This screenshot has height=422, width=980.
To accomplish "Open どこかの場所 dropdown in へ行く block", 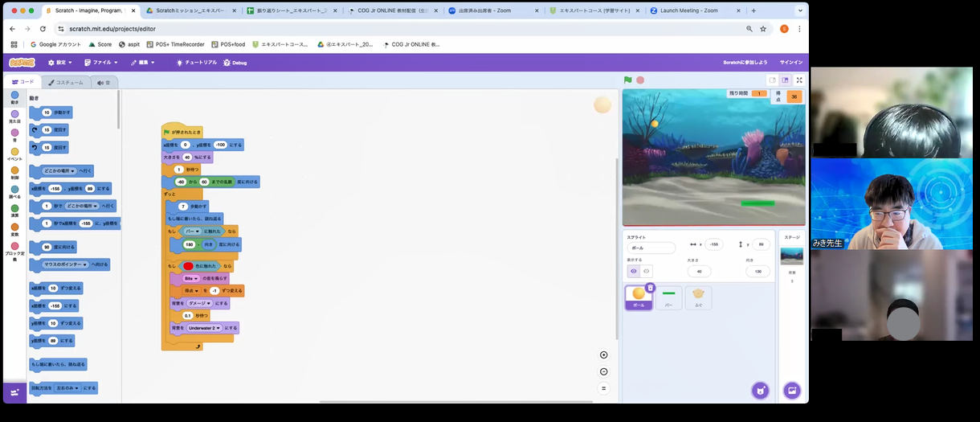I will click(59, 170).
